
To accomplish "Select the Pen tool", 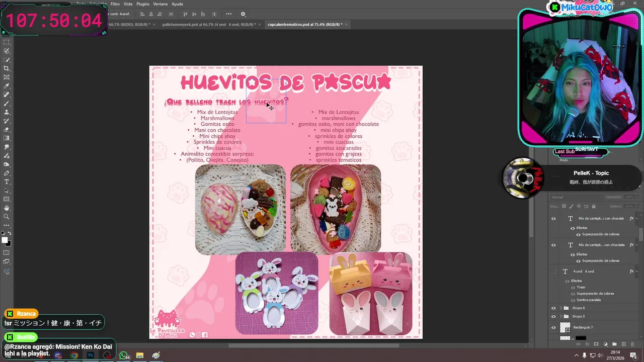I will point(7,173).
